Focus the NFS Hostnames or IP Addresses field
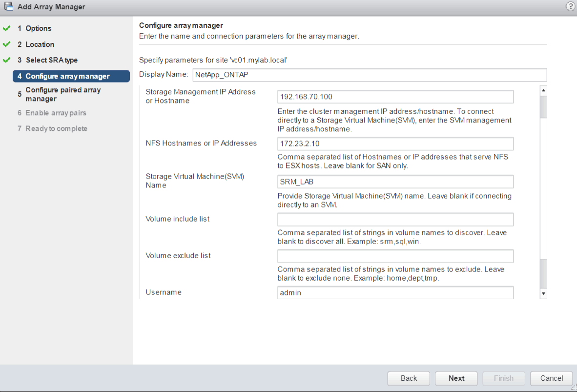 click(395, 144)
